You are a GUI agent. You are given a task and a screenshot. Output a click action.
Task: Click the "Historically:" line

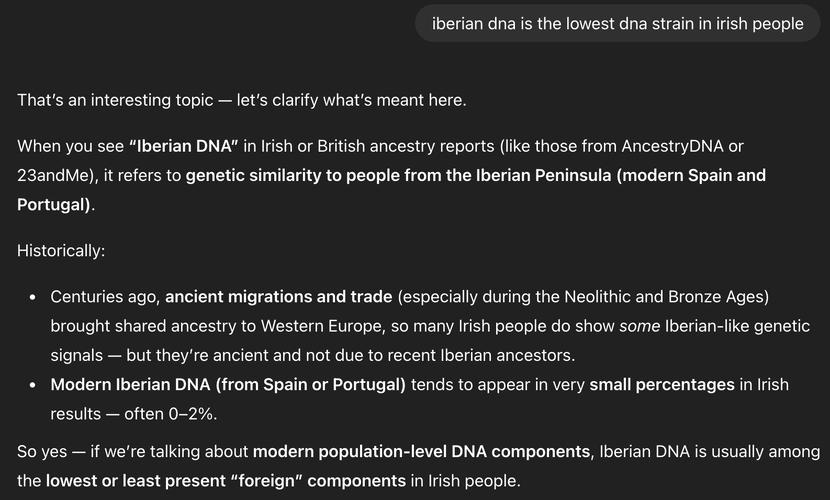coord(60,250)
